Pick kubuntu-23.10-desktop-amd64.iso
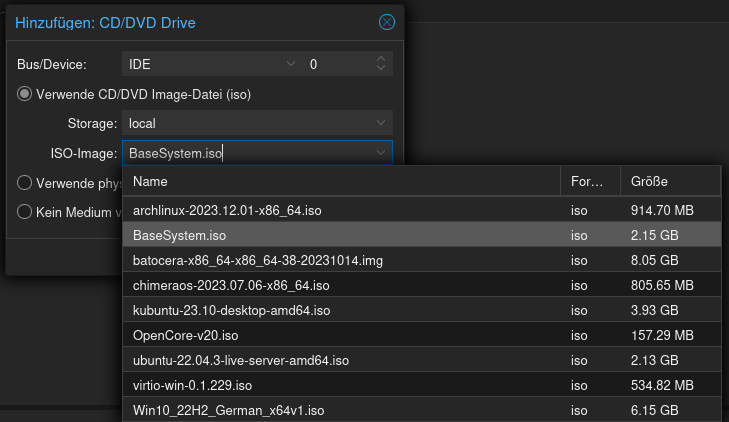Screen dimensions: 729x422 pyautogui.click(x=231, y=311)
